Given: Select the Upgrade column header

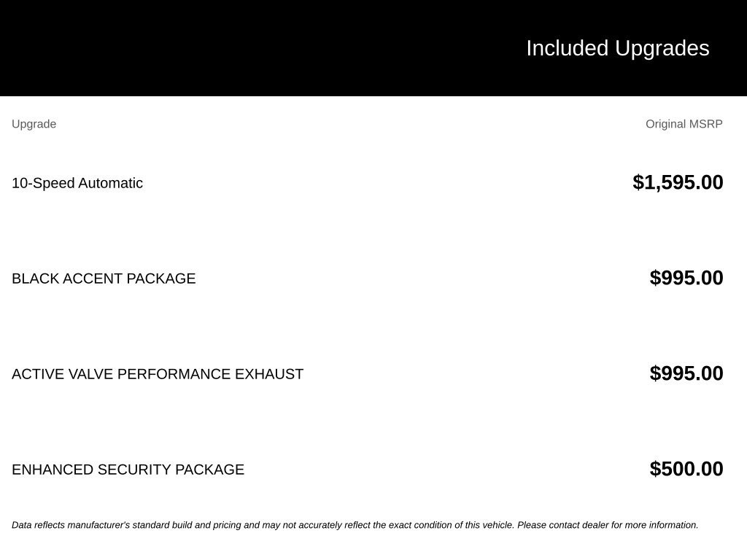Looking at the screenshot, I should click(34, 124).
